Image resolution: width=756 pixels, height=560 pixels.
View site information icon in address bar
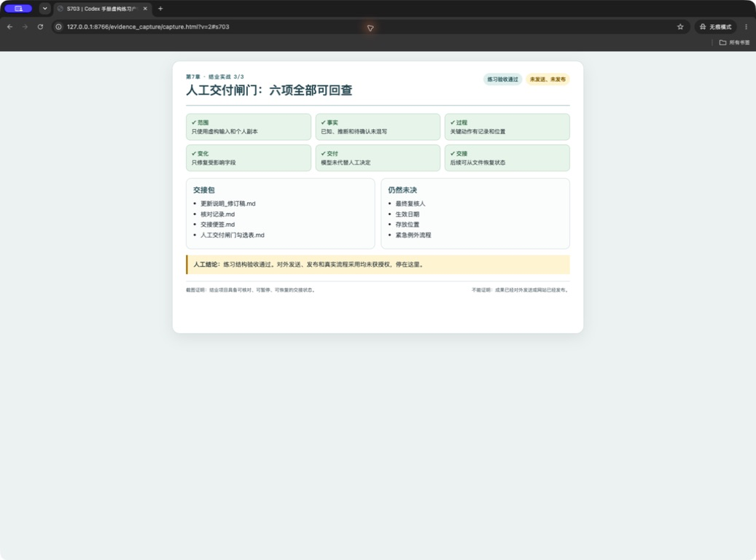(x=58, y=27)
